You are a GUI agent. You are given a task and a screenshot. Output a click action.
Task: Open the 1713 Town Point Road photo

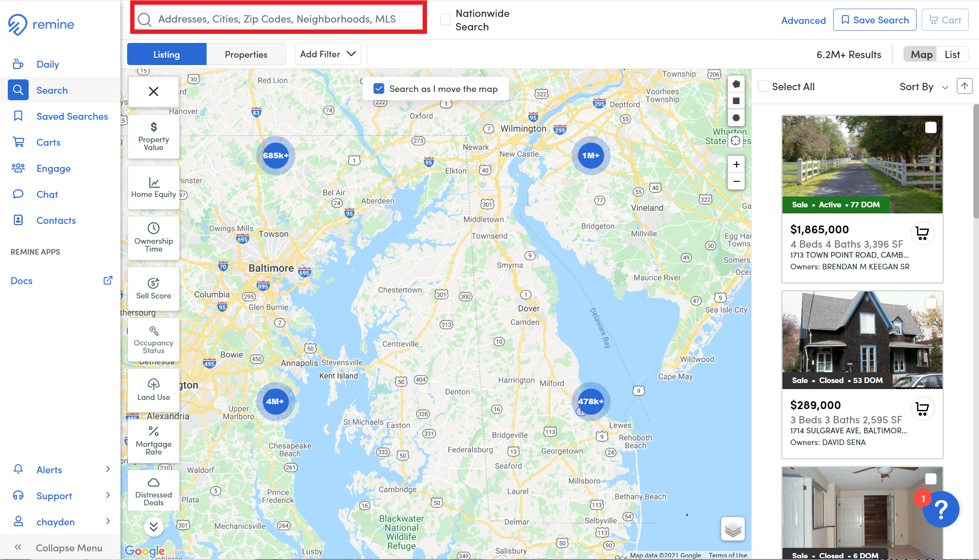(862, 164)
